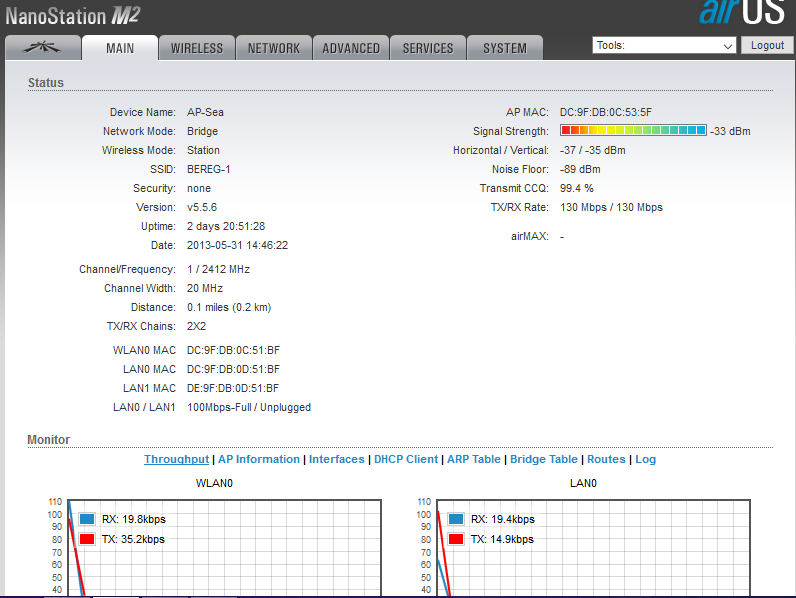Image resolution: width=796 pixels, height=598 pixels.
Task: Click the LAN0 RX: 19.4kbps label
Action: 503,519
